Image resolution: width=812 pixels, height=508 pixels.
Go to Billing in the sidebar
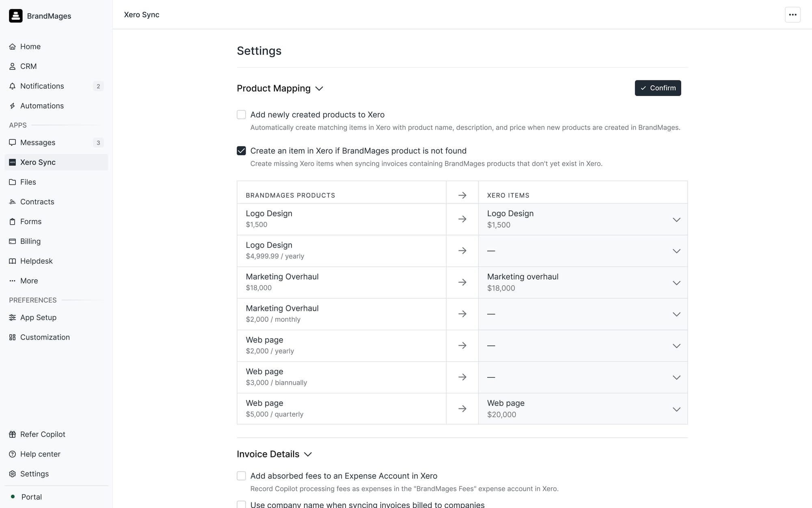(x=30, y=241)
